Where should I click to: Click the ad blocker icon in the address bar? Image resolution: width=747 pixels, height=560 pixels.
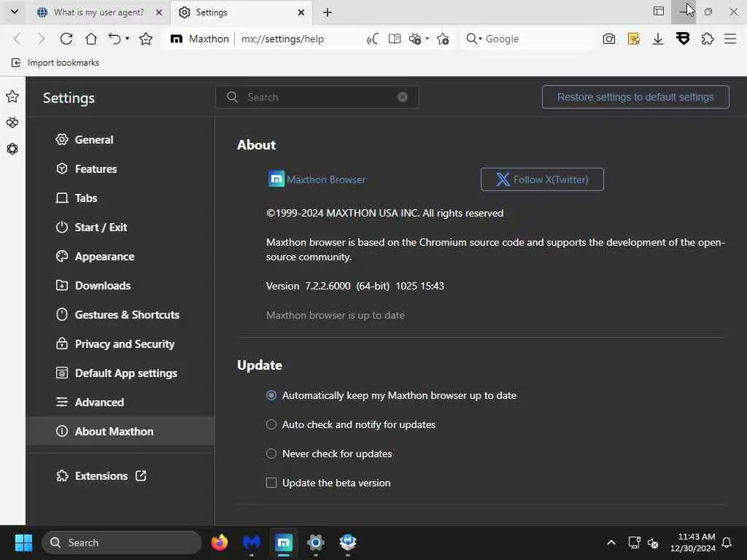click(415, 39)
